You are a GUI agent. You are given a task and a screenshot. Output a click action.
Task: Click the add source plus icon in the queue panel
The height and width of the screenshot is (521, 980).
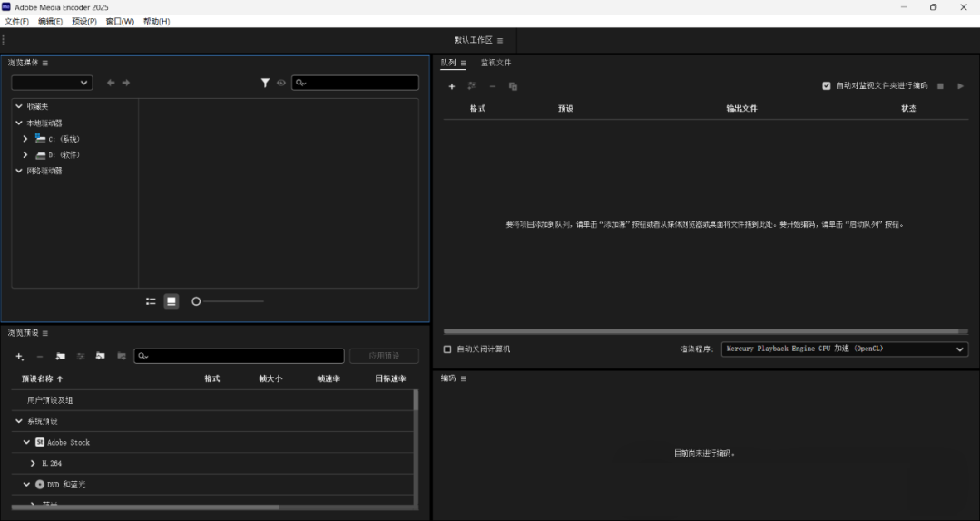click(x=452, y=86)
